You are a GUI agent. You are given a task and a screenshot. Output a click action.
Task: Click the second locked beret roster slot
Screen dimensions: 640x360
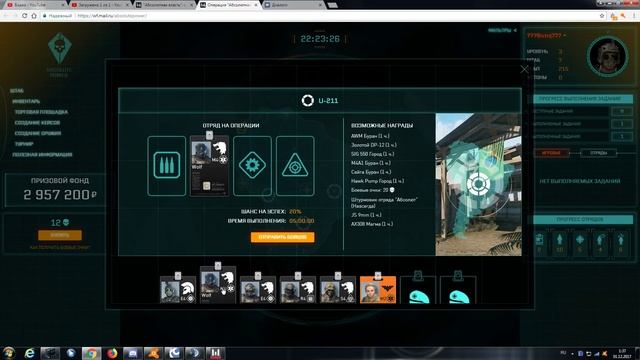click(458, 289)
